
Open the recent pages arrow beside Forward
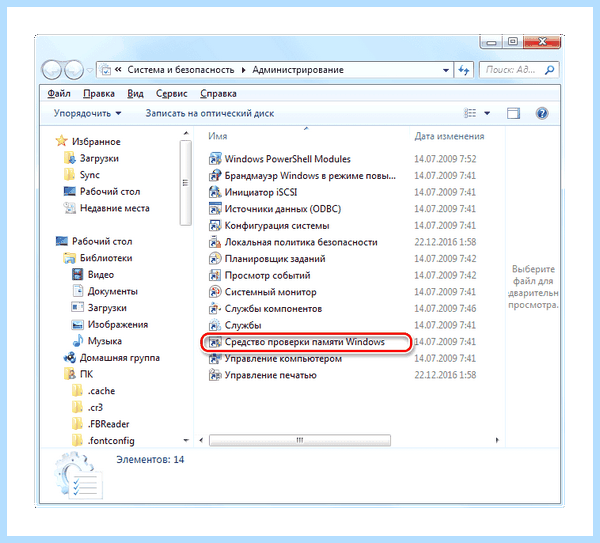tap(90, 70)
